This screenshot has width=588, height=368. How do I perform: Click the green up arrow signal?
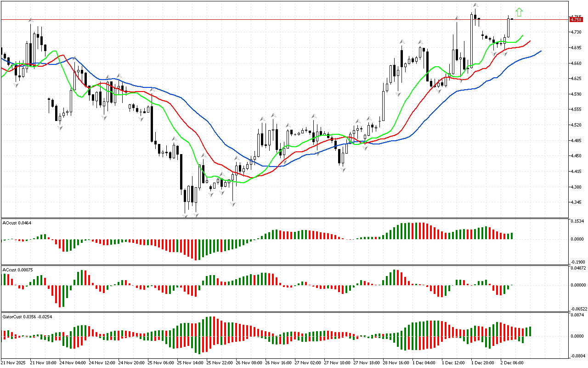(519, 12)
